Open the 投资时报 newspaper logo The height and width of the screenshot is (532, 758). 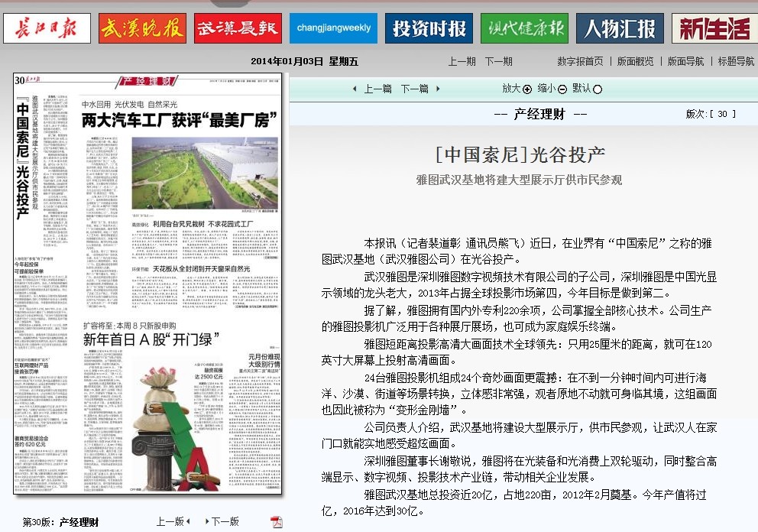(429, 28)
